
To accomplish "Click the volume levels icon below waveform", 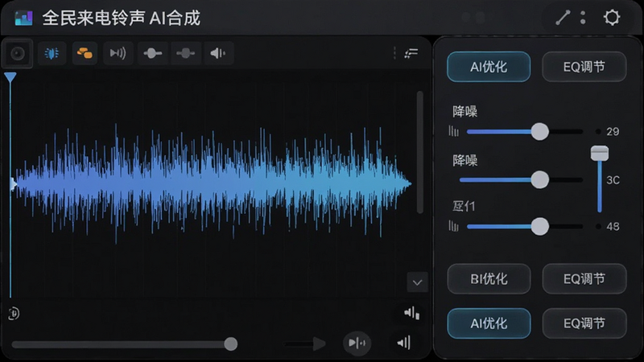I will point(411,313).
